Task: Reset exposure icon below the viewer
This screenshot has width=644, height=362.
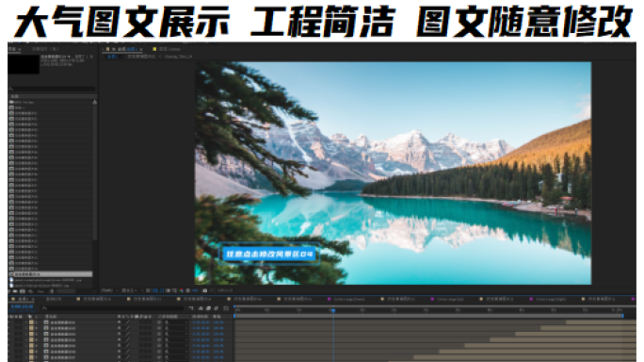Action: coord(187,290)
